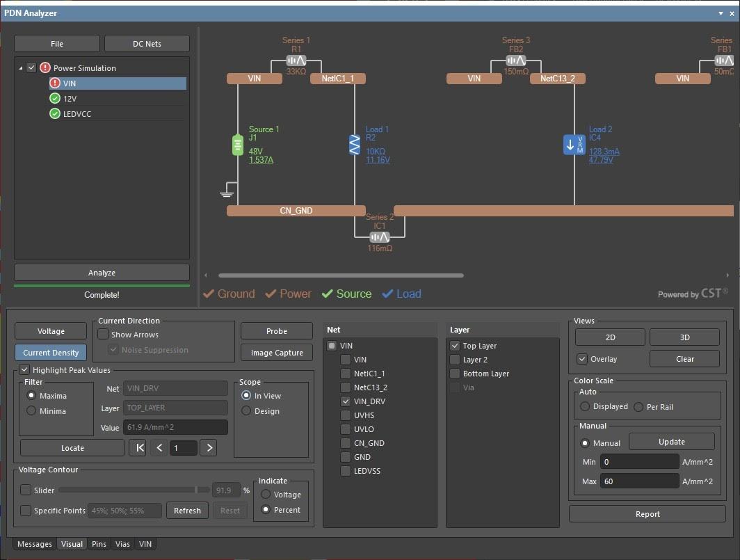This screenshot has width=740, height=560.
Task: Click the Series 1 R1 resistor symbol
Action: [x=296, y=61]
